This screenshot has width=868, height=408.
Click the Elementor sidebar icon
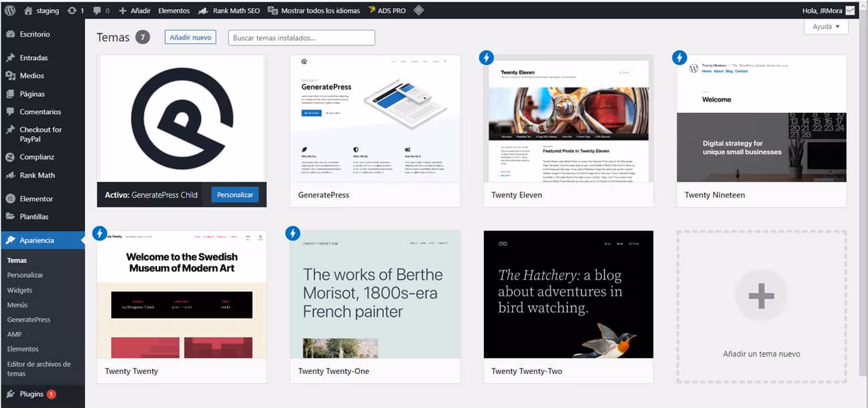10,199
